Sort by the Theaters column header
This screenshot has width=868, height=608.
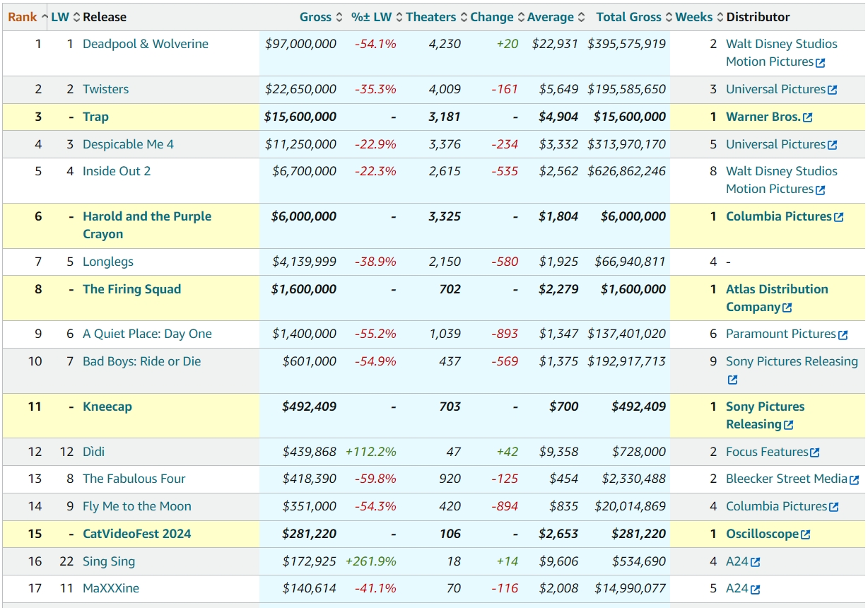[436, 17]
